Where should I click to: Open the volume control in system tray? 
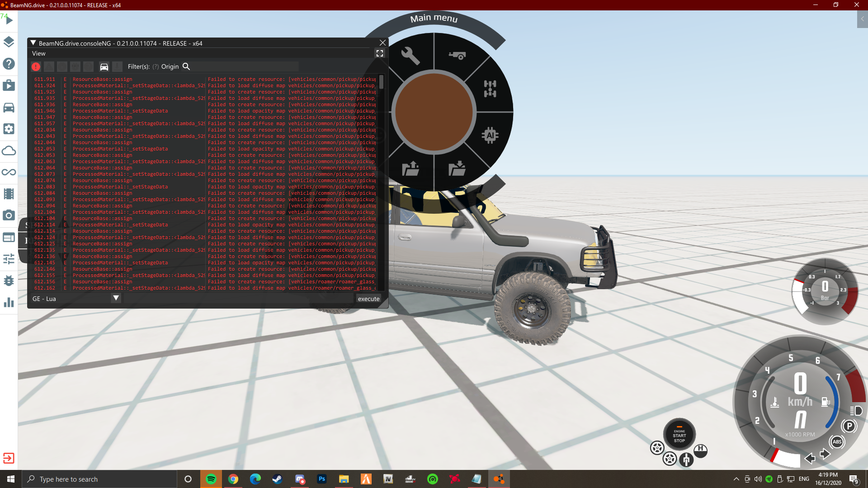(758, 479)
